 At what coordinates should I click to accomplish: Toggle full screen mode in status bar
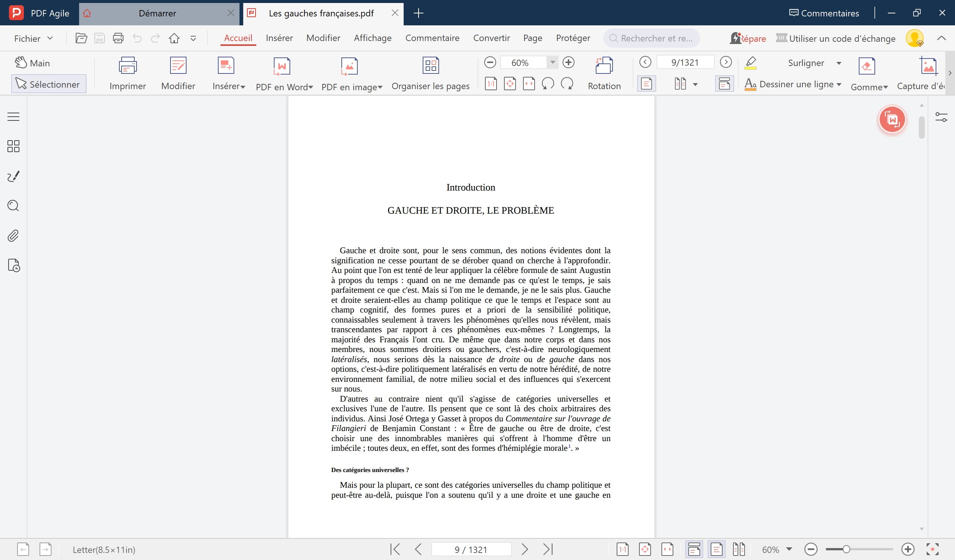point(933,549)
